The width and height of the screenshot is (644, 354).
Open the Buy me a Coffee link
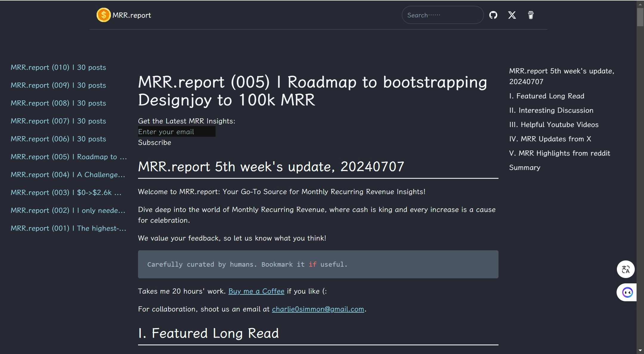[256, 291]
